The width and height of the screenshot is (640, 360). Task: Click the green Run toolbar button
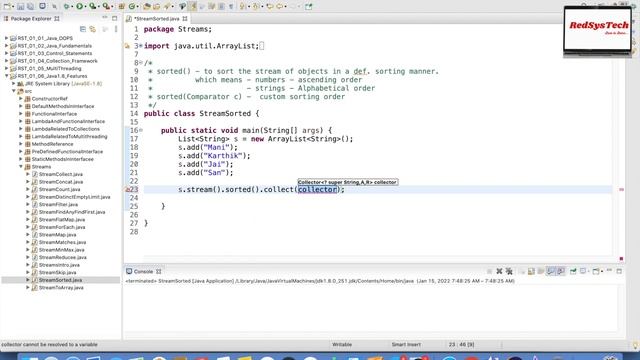click(x=80, y=6)
